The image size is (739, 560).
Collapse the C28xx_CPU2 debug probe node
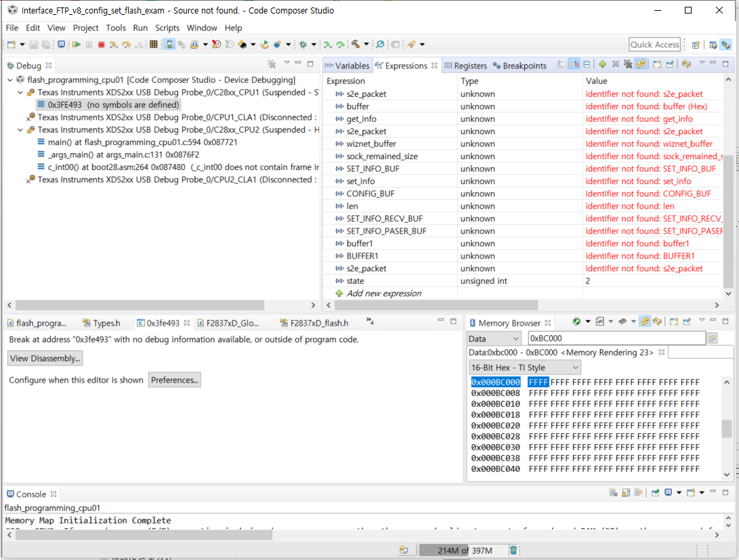coord(20,130)
